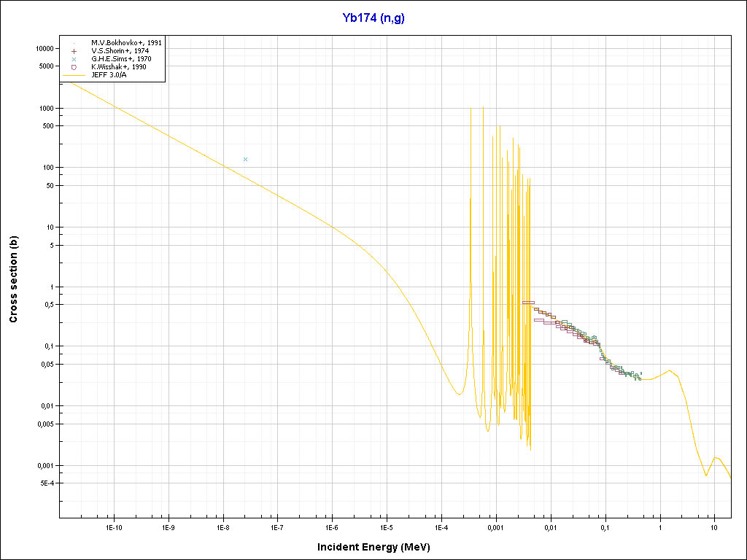The height and width of the screenshot is (560, 747).
Task: Click the 10000 tick label on y-axis
Action: pyautogui.click(x=44, y=48)
